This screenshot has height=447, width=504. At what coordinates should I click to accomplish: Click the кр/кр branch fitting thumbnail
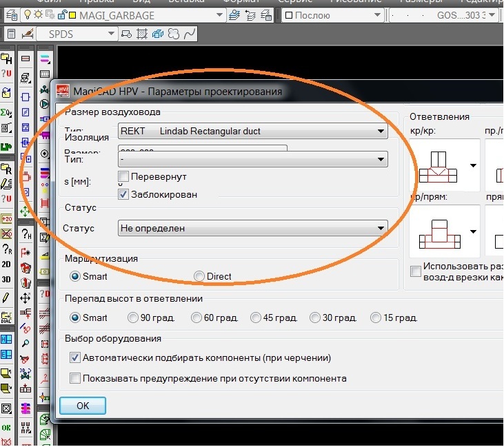point(438,167)
